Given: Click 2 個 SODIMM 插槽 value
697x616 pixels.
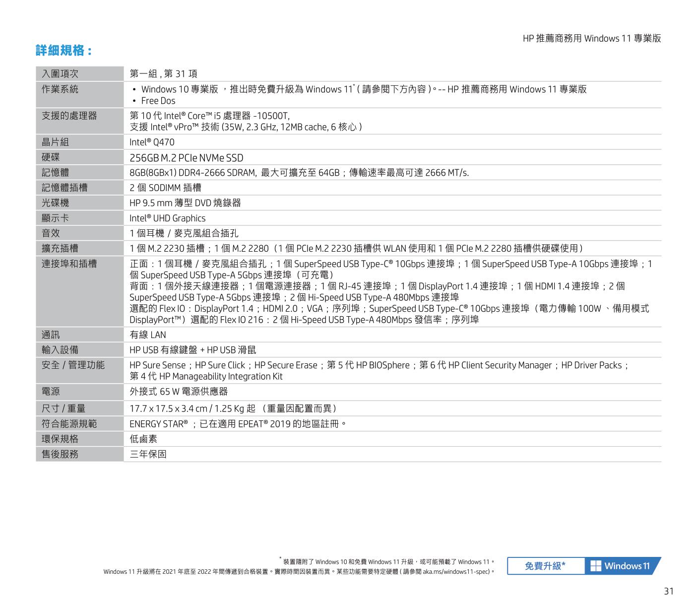Looking at the screenshot, I should tap(165, 188).
